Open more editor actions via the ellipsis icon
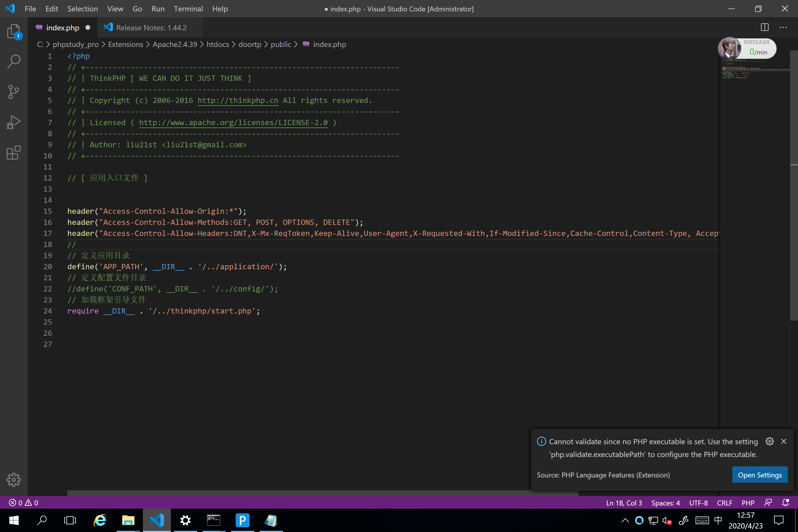 pos(783,27)
